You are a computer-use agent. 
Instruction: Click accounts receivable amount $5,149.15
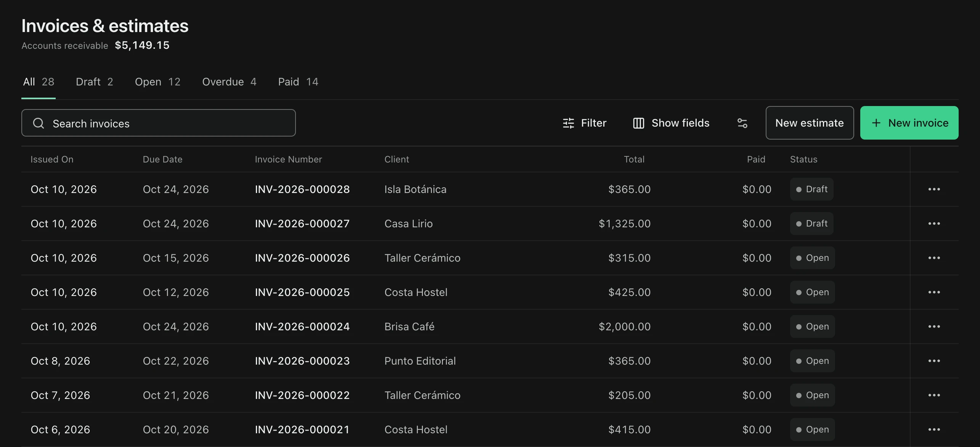(x=142, y=45)
